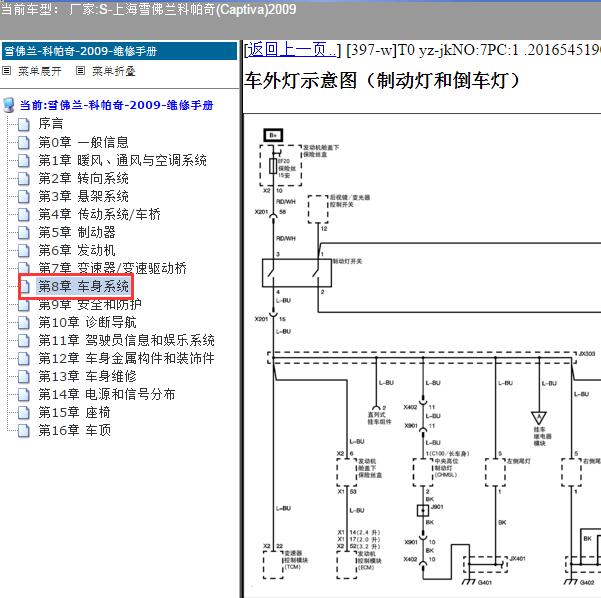Open 第9章 安全和防护
This screenshot has width=601, height=598.
coord(90,305)
